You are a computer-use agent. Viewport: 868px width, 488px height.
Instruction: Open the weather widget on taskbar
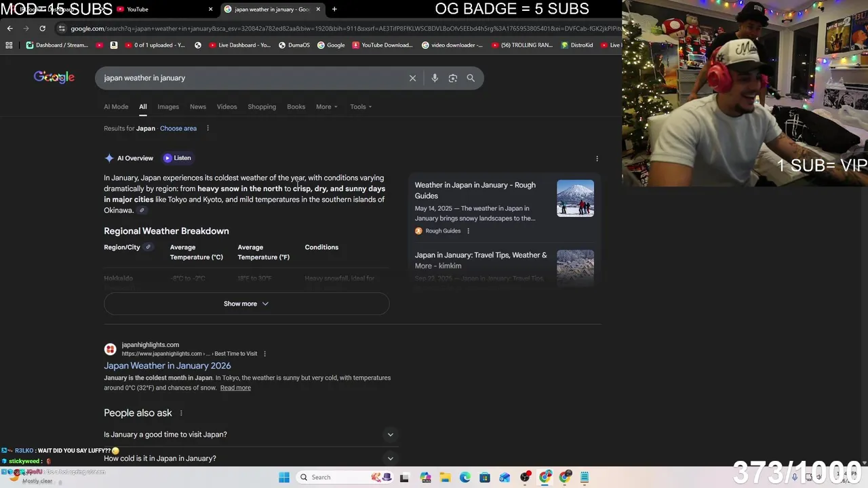pyautogui.click(x=31, y=477)
